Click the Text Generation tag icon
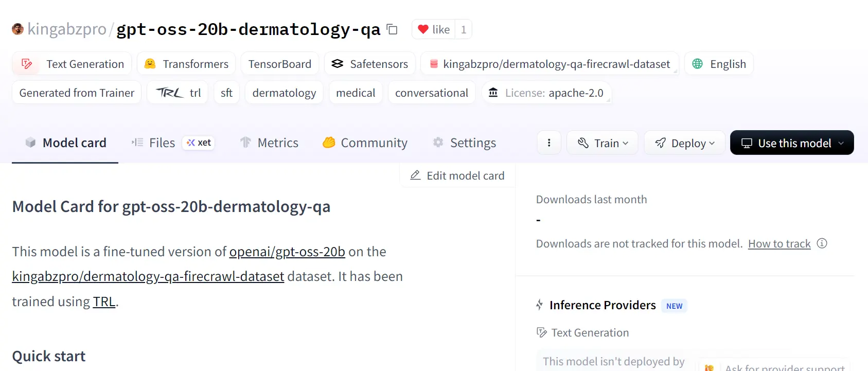Image resolution: width=868 pixels, height=371 pixels. pos(27,64)
